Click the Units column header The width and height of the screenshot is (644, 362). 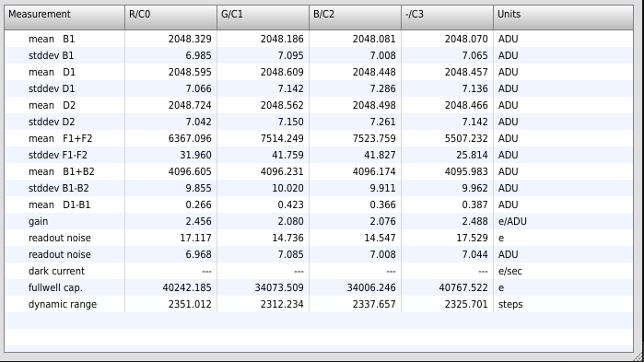pyautogui.click(x=563, y=18)
